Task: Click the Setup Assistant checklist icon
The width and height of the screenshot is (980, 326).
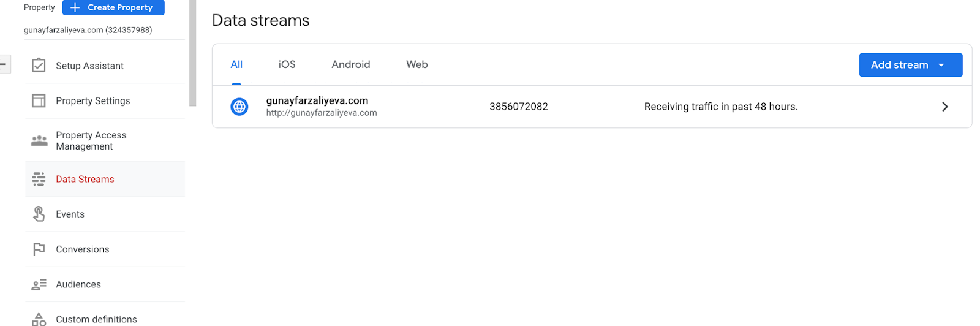Action: tap(39, 65)
